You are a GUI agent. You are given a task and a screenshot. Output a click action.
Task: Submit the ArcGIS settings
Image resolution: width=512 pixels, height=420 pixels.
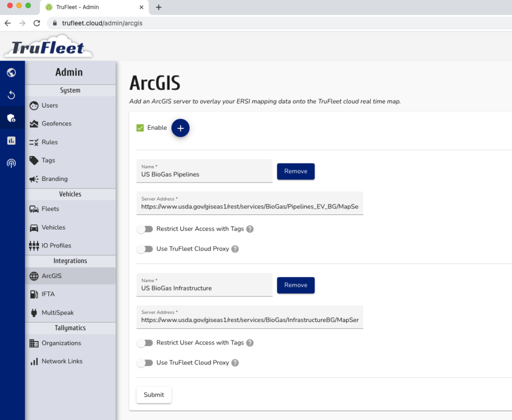click(154, 395)
